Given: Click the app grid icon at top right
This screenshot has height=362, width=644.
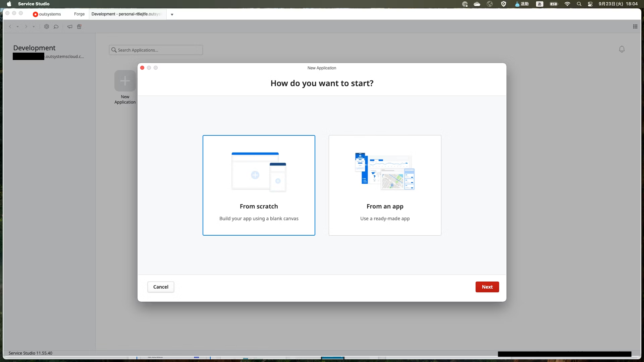Looking at the screenshot, I should 635,26.
